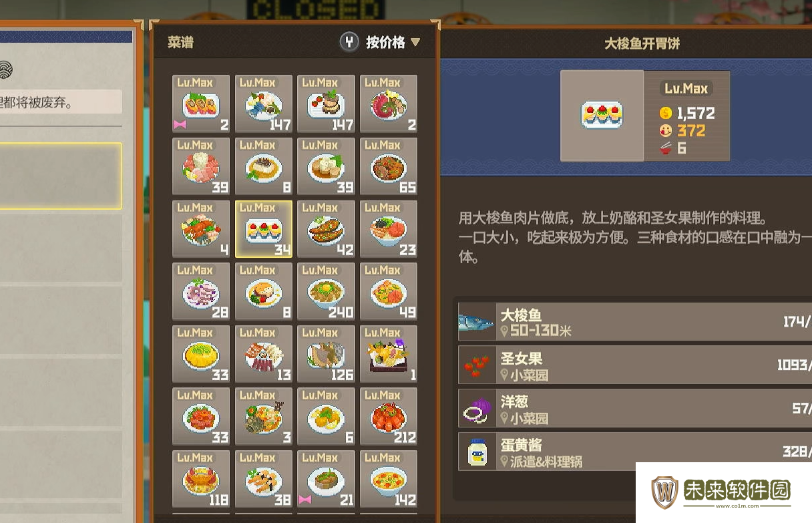Viewport: 812px width, 523px height.
Task: Click the 大梭鱼开胃饼 dish preview image
Action: pos(602,116)
